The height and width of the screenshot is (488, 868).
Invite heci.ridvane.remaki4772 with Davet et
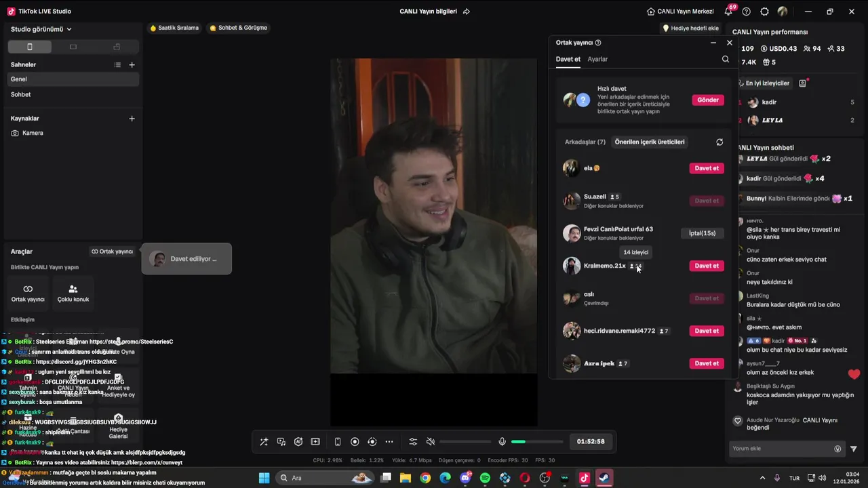(707, 331)
